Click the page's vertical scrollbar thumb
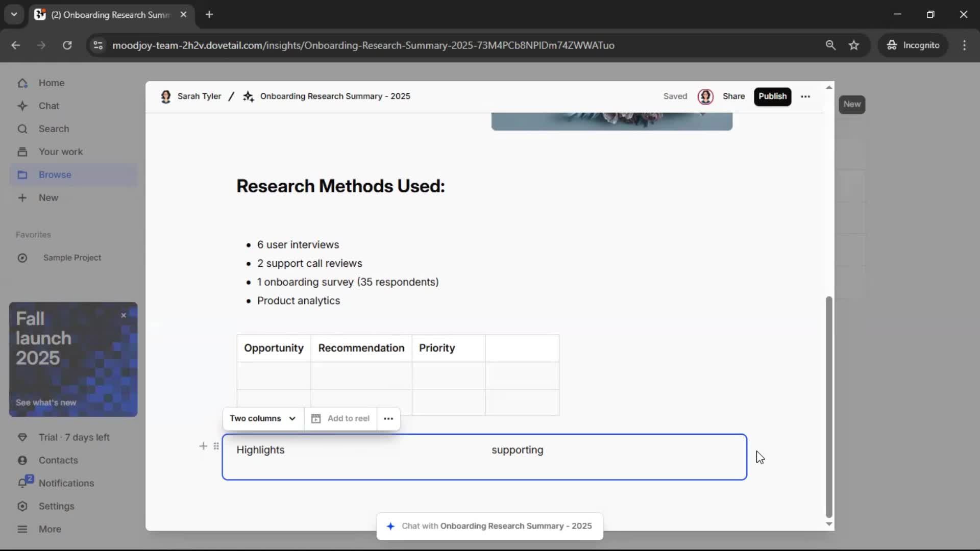The height and width of the screenshot is (551, 980). pos(829,407)
